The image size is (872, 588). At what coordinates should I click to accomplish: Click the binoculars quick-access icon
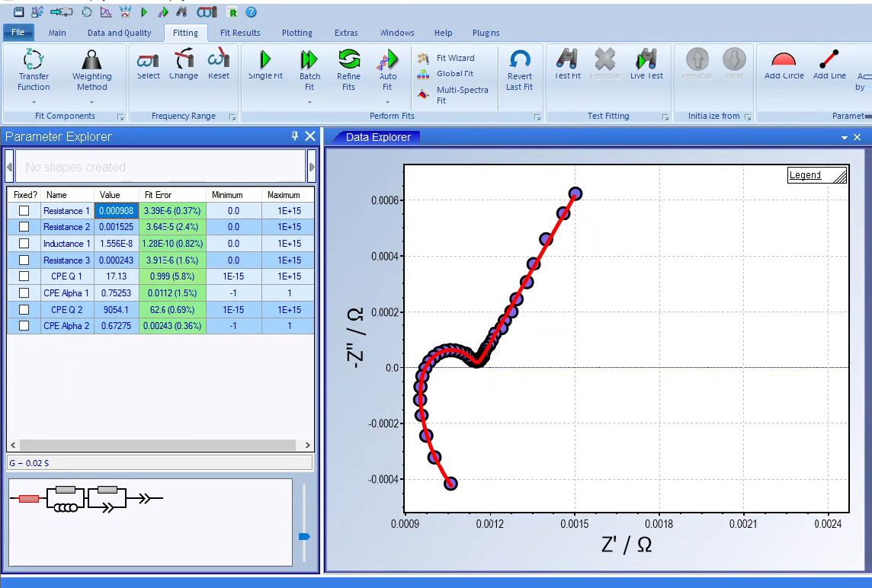tap(181, 11)
